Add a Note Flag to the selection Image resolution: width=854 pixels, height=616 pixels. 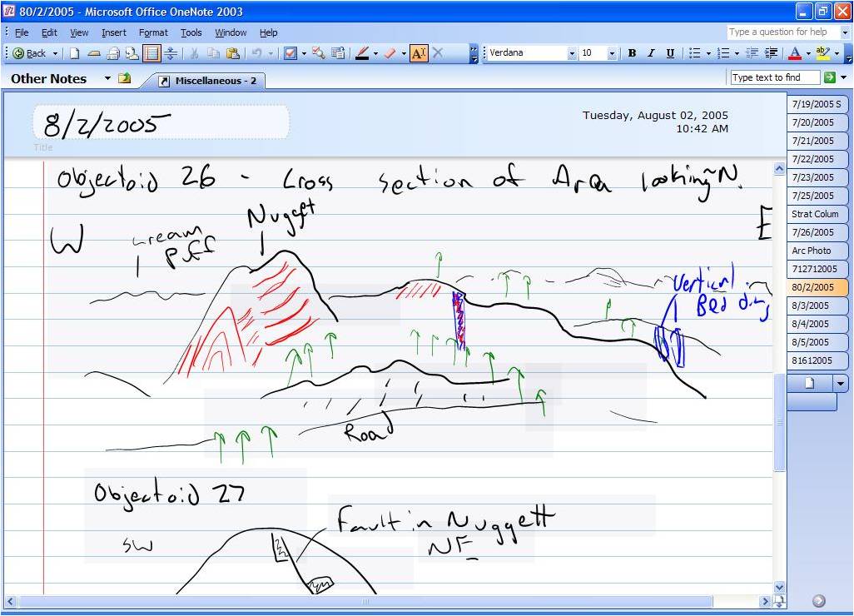point(290,53)
